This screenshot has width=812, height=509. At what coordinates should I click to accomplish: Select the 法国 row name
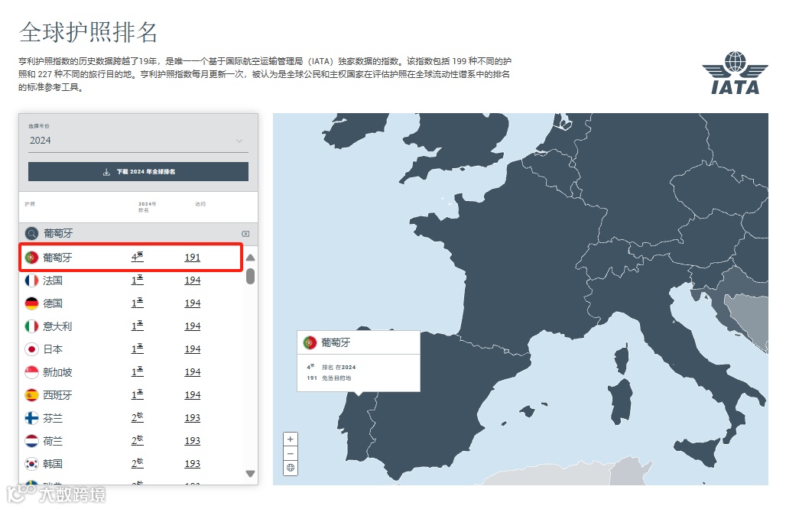point(53,280)
